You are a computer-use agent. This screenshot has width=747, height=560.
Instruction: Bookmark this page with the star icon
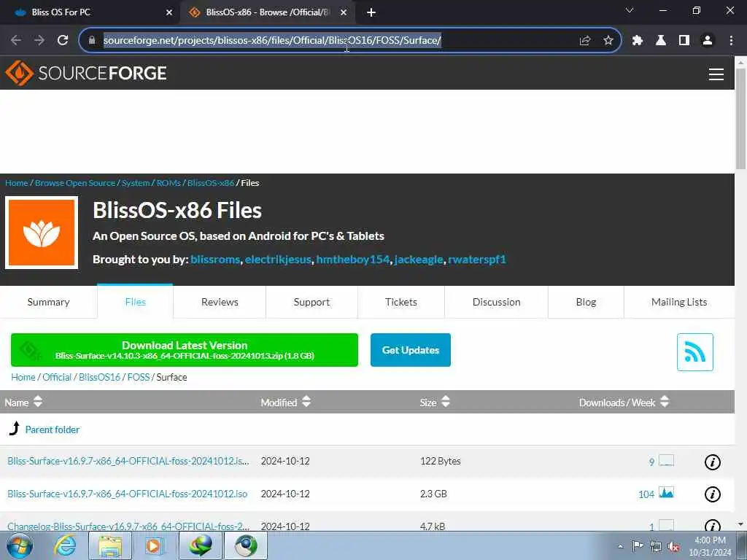coord(608,41)
